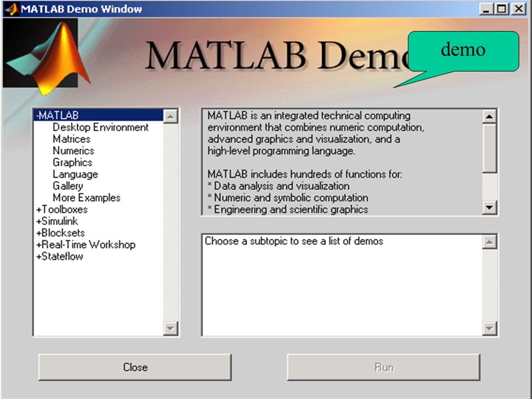Image resolution: width=532 pixels, height=399 pixels.
Task: Open the Gallery subtopic
Action: pyautogui.click(x=68, y=186)
